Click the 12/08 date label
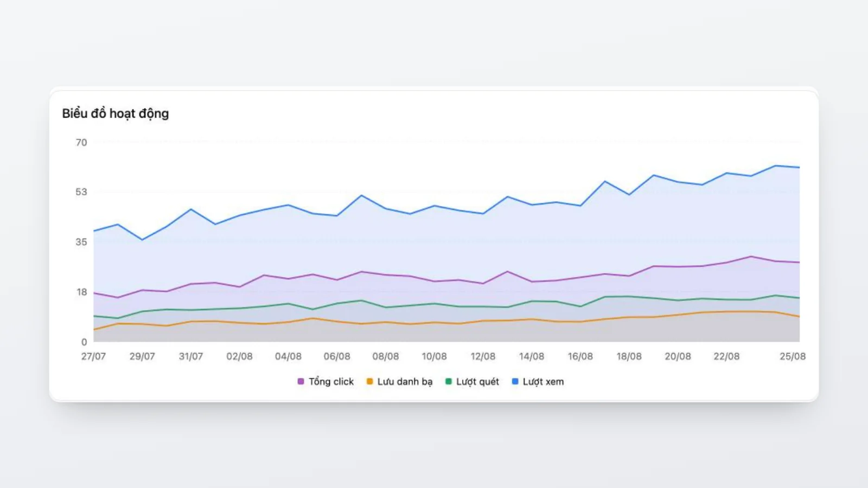Image resolution: width=868 pixels, height=488 pixels. pos(483,357)
